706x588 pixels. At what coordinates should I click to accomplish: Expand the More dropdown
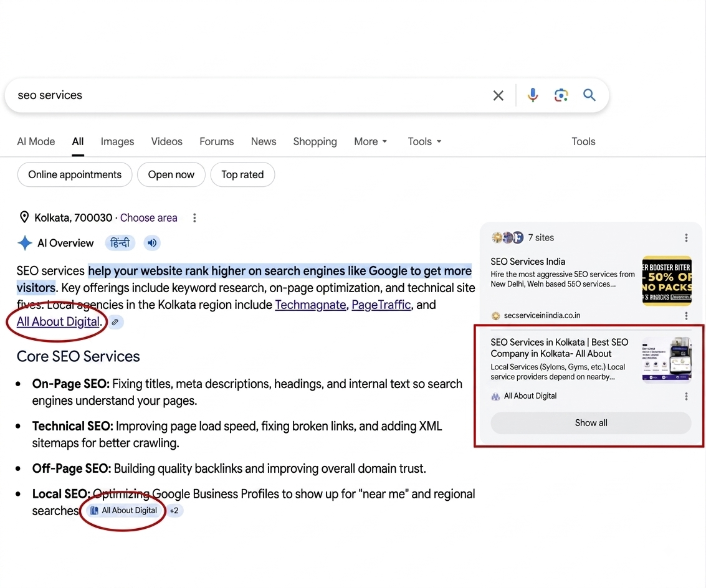371,141
